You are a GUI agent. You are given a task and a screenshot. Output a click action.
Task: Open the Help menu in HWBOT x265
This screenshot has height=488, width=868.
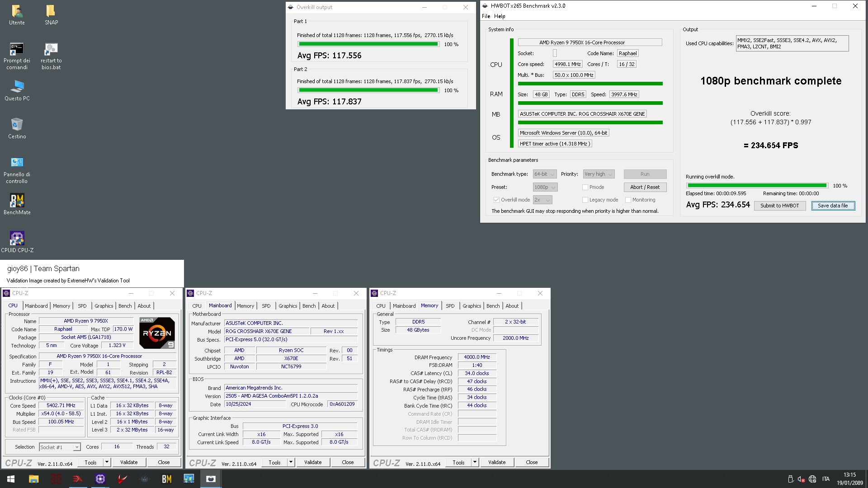click(500, 16)
